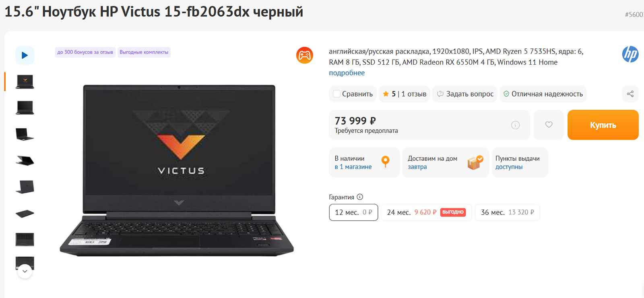644x298 pixels.
Task: Check the Сравнить checkbox
Action: (x=336, y=94)
